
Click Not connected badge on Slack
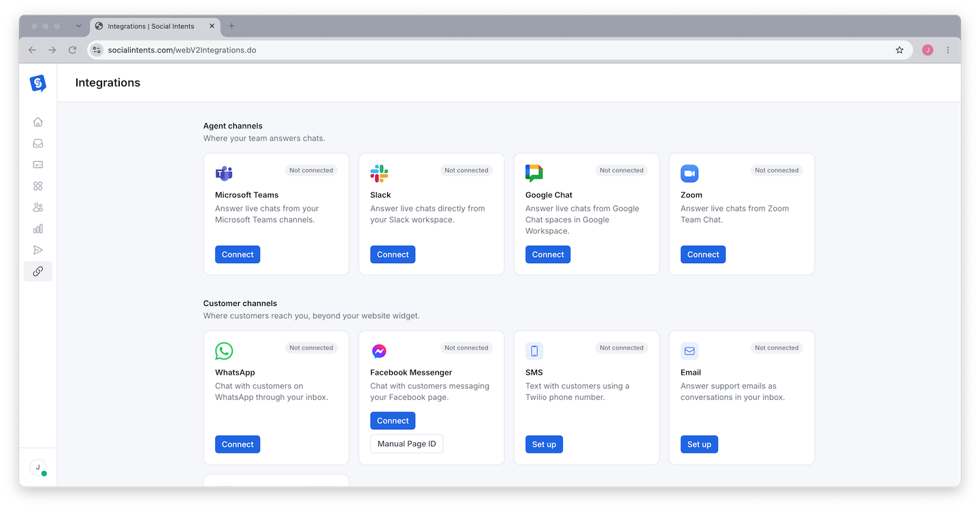(466, 170)
